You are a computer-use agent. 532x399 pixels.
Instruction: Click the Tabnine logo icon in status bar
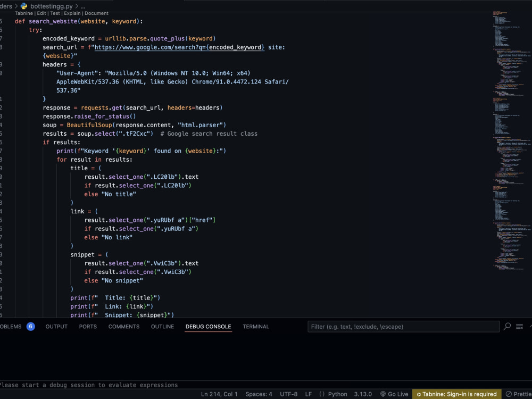pos(419,394)
